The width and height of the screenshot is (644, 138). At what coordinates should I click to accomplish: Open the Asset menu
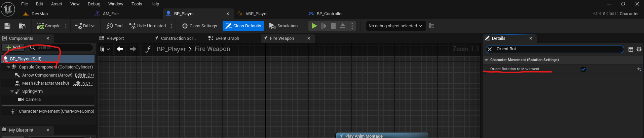tap(56, 4)
